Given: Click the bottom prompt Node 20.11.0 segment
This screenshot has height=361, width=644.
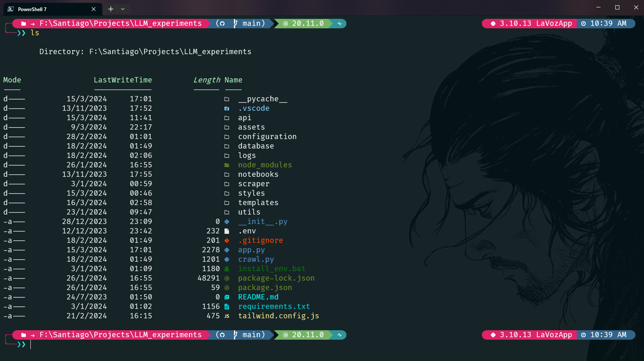Looking at the screenshot, I should pyautogui.click(x=303, y=335).
